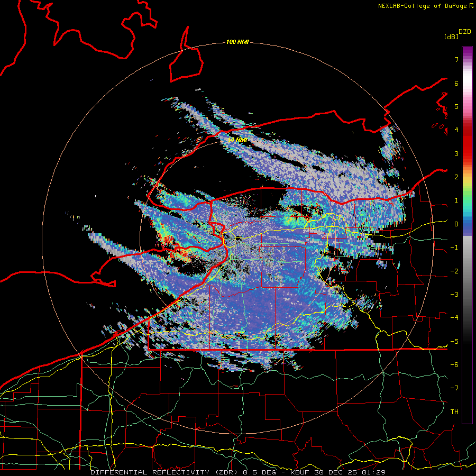This screenshot has height=476, width=476.
Task: Click the DZD legend title
Action: (x=464, y=32)
